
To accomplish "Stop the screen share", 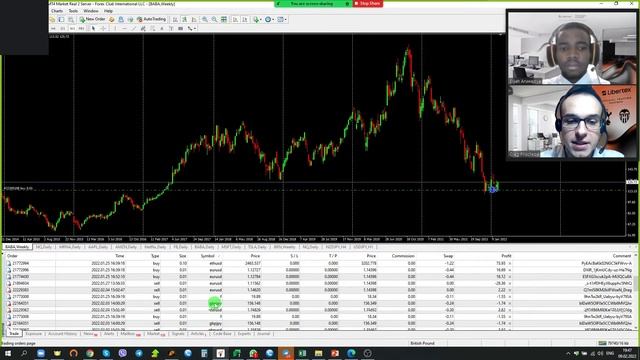I will click(368, 3).
